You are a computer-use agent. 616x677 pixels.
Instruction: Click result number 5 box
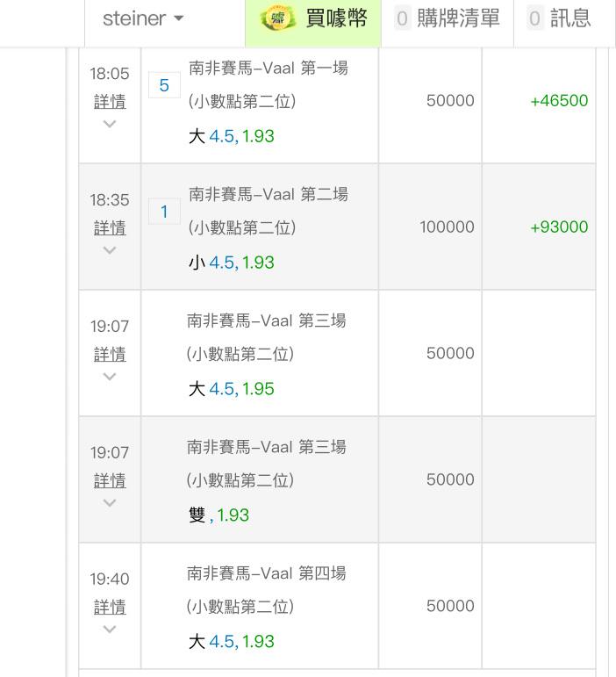click(x=164, y=85)
